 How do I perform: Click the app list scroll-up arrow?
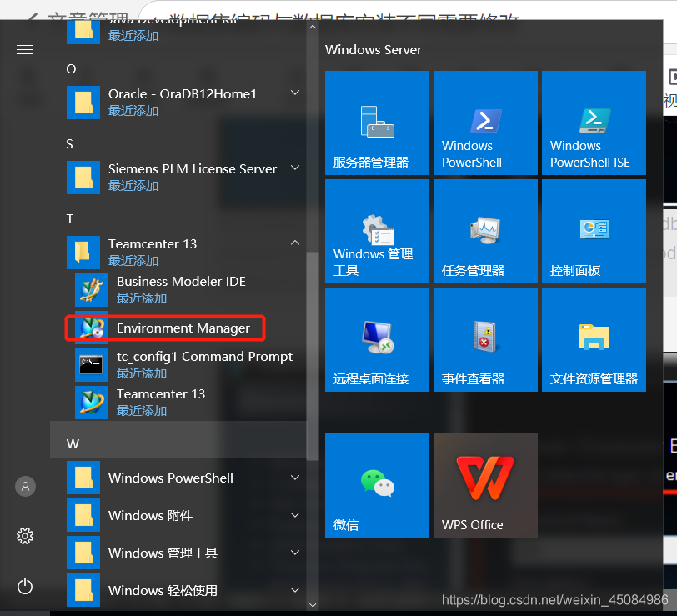point(313,27)
